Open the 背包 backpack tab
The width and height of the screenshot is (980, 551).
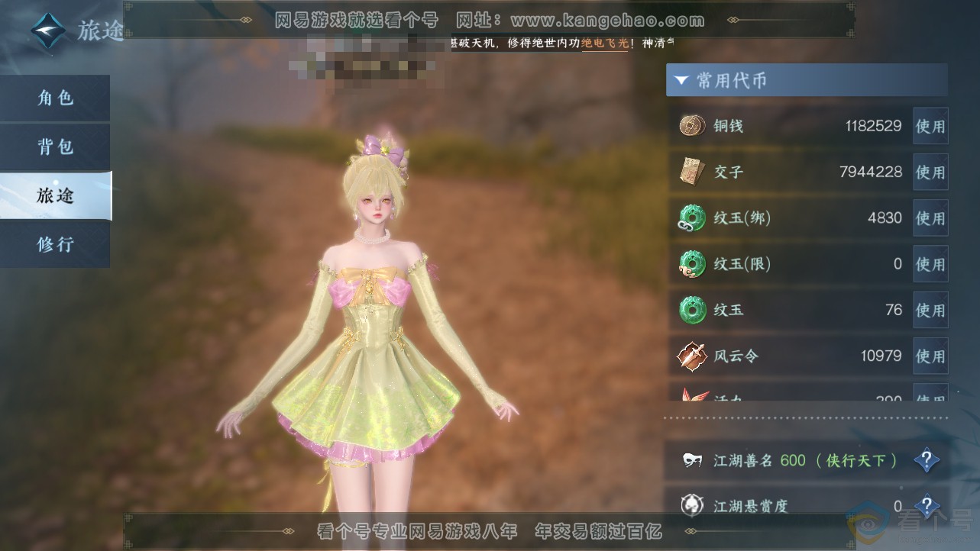pyautogui.click(x=55, y=147)
